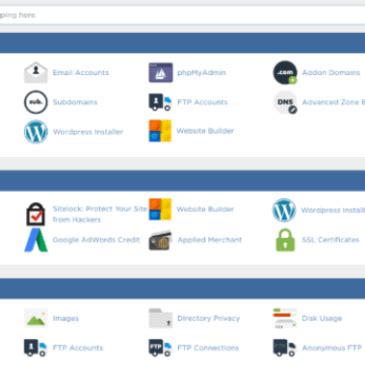Open the Advanced Zone Editor link
The width and height of the screenshot is (365, 365).
coord(333,102)
